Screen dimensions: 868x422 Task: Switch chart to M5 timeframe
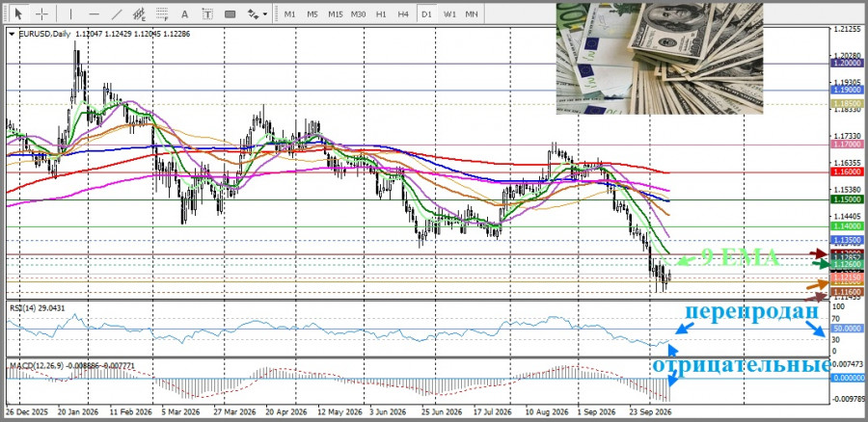[312, 14]
